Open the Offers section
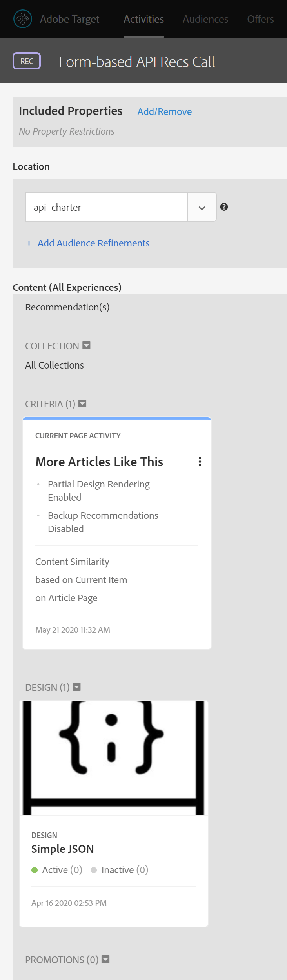 [260, 19]
